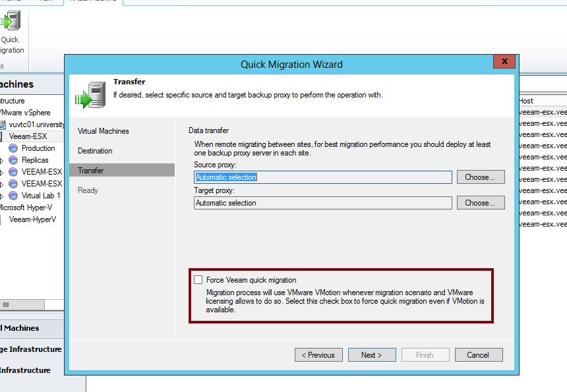This screenshot has height=392, width=567.
Task: Click the Replicas resource pool icon
Action: 13,160
